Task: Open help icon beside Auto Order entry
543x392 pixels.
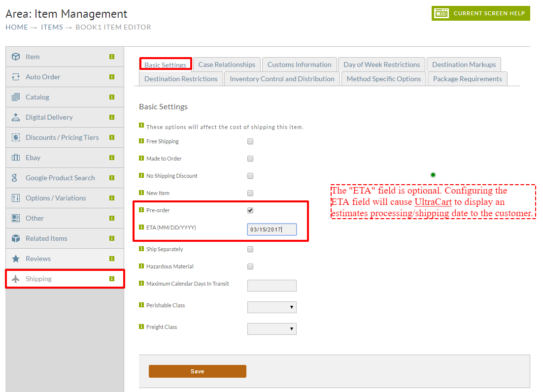Action: (112, 77)
